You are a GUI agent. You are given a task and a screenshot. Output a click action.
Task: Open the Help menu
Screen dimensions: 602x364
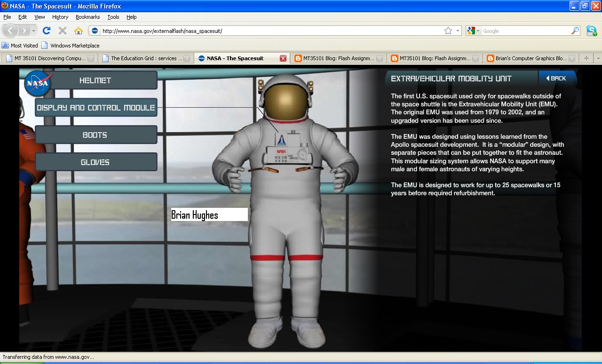tap(132, 17)
